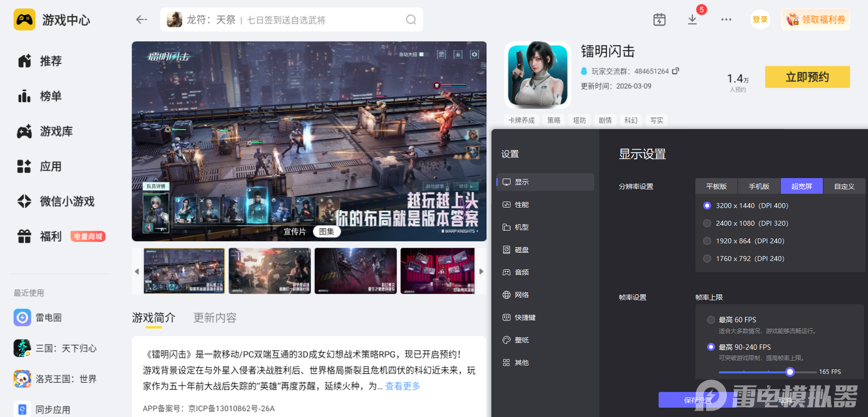
Task: Select the second screenshot thumbnail
Action: [x=270, y=271]
